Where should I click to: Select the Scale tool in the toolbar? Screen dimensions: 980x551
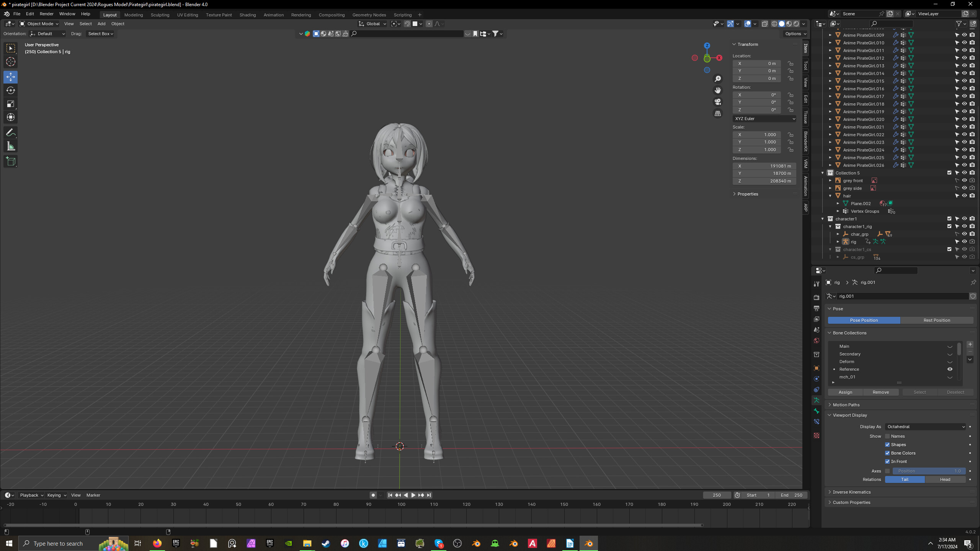click(11, 104)
